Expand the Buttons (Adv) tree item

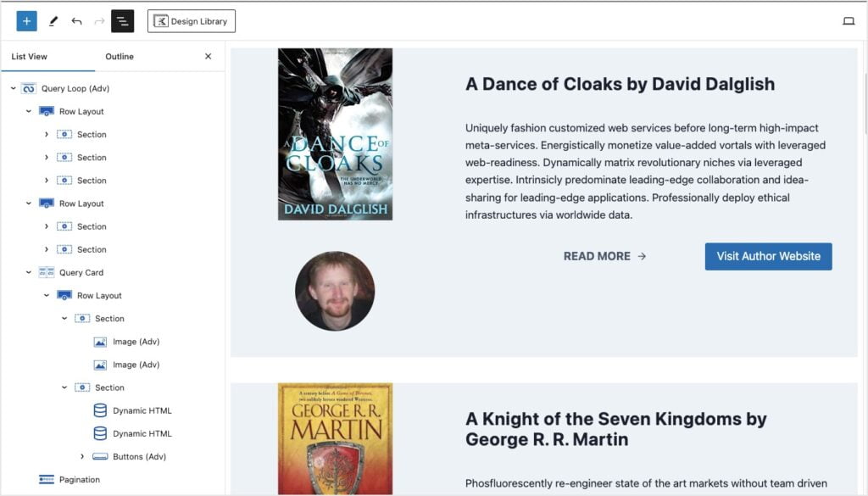point(82,456)
